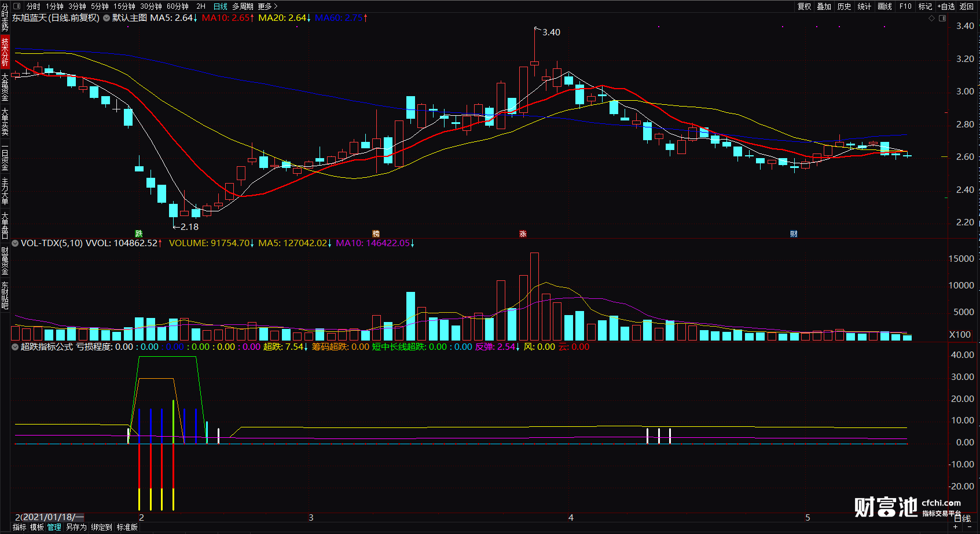Open 一日资金 sidebar tab

[5, 155]
